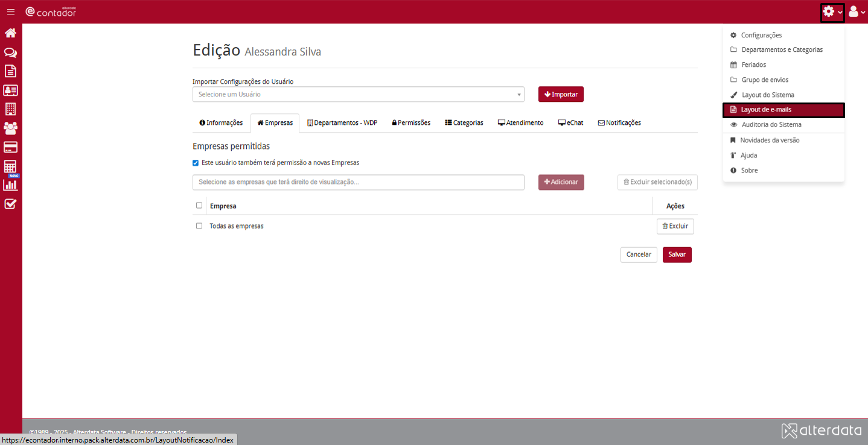This screenshot has width=868, height=445.
Task: Click the Empresa column header
Action: (x=223, y=206)
